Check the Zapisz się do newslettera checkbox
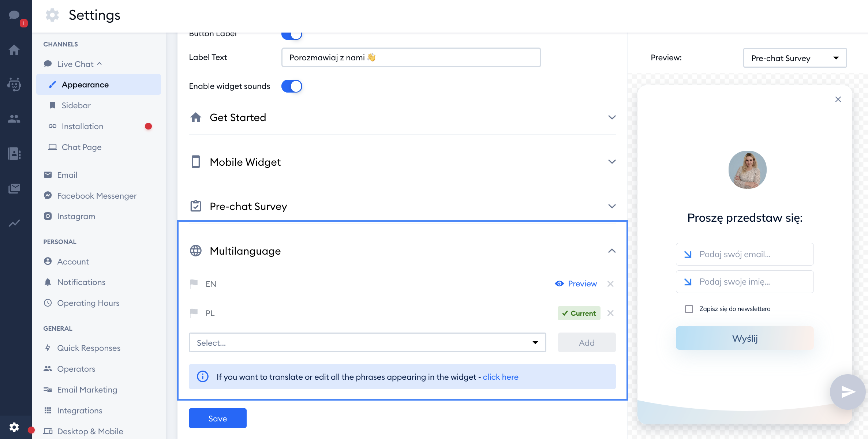868x439 pixels. [x=689, y=309]
